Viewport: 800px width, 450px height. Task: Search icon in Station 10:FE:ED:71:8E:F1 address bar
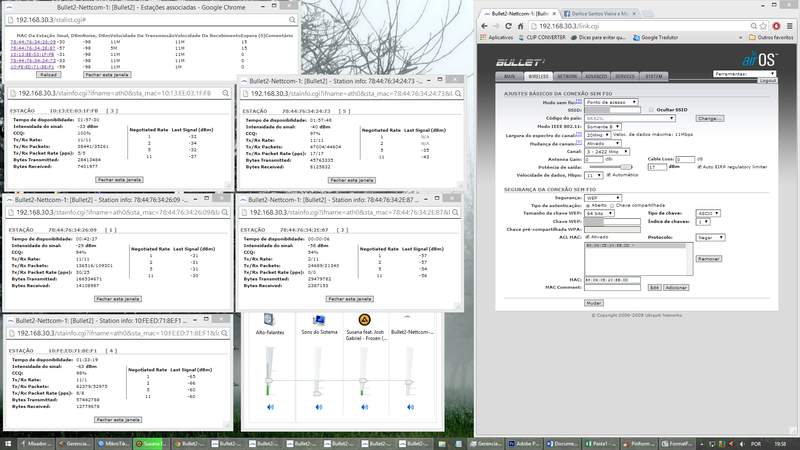[x=224, y=333]
